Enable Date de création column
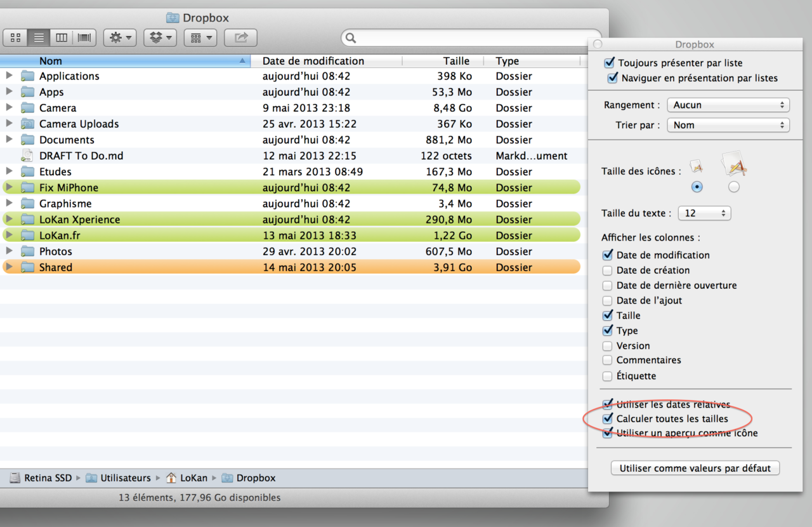Viewport: 812px width, 527px height. click(x=608, y=270)
